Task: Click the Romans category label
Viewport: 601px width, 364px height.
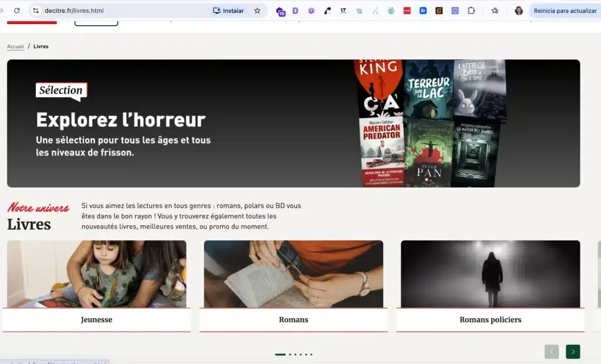Action: point(293,319)
